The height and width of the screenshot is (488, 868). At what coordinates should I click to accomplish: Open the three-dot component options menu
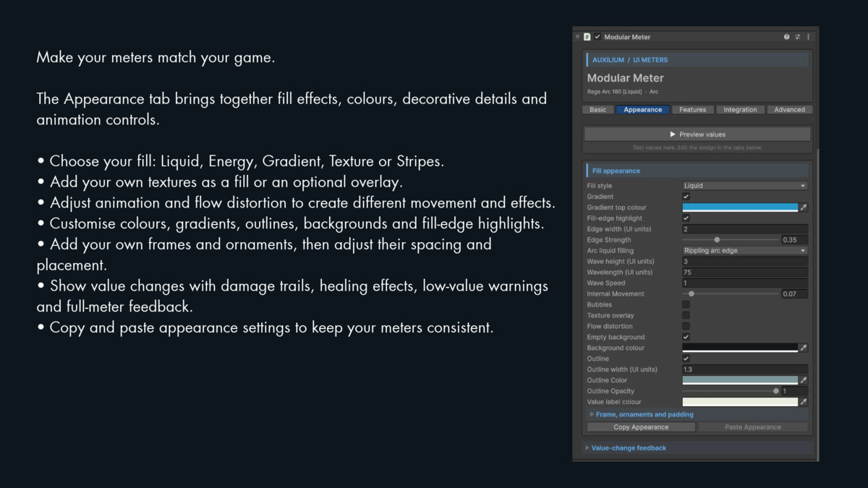pyautogui.click(x=809, y=37)
